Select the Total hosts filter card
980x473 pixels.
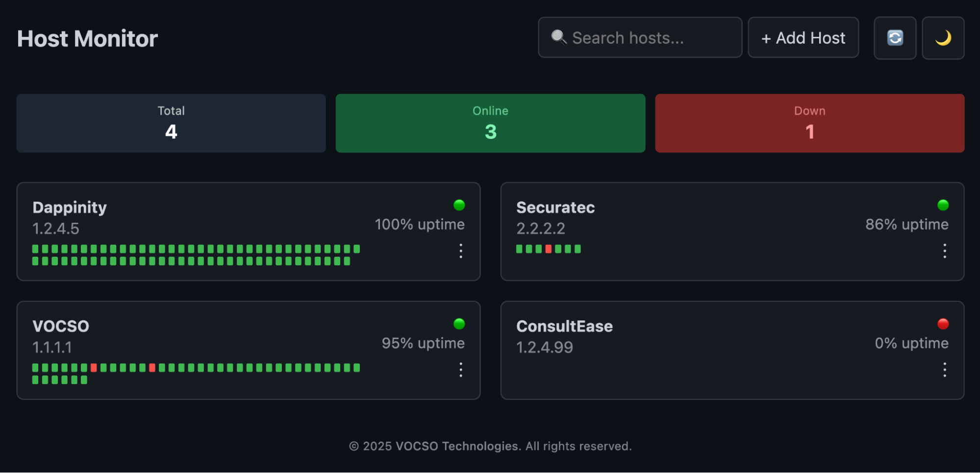[171, 123]
